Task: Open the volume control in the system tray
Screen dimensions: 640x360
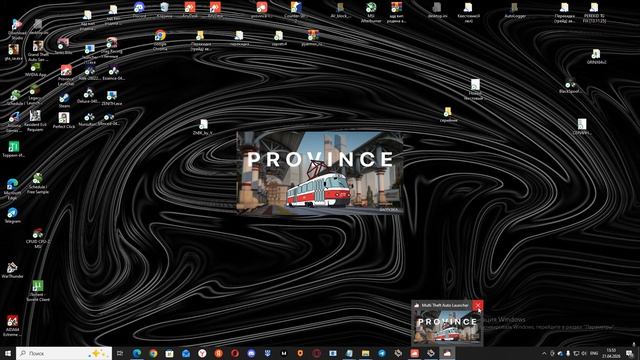Action: coord(584,353)
